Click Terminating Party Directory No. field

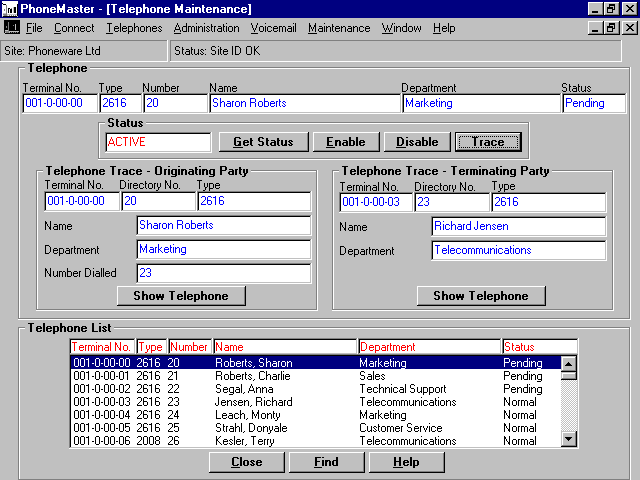[452, 202]
